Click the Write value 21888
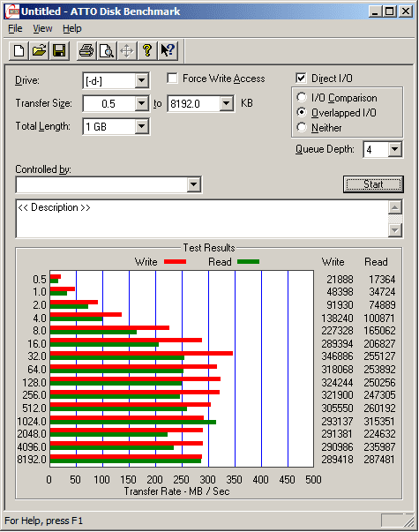Screen dimensions: 419x532 tap(340, 279)
